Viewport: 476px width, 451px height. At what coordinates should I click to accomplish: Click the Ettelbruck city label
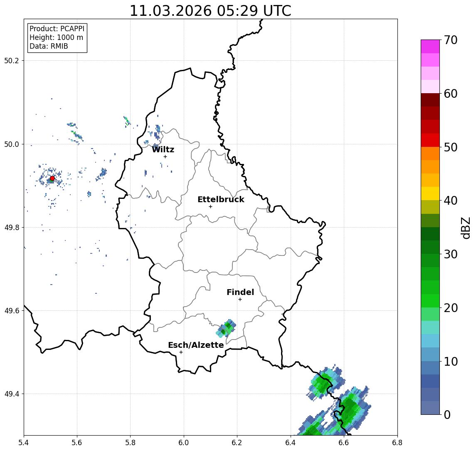coord(221,199)
